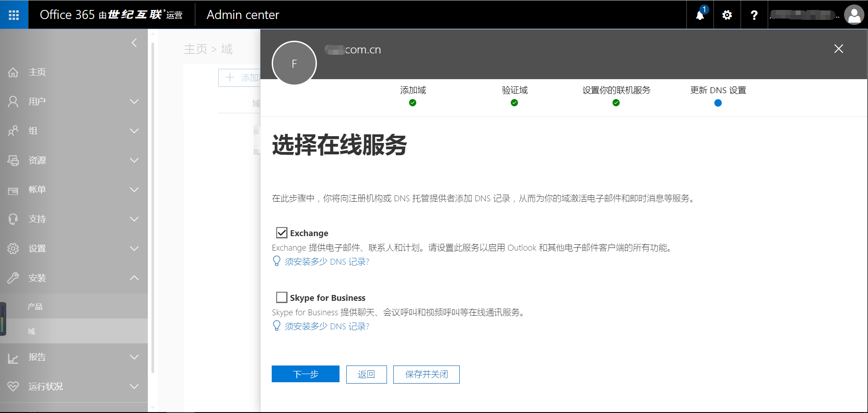Viewport: 868px width, 413px height.
Task: Click the Reports chart icon
Action: [13, 358]
